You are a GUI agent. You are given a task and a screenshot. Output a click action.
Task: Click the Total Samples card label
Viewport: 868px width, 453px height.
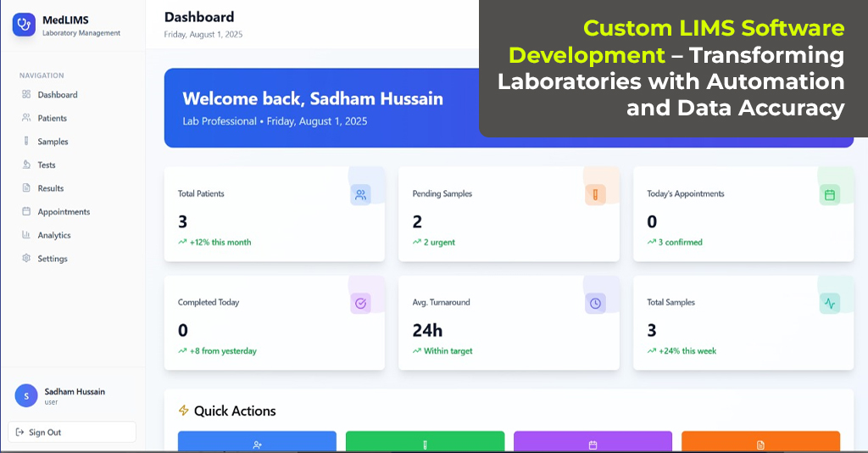[671, 302]
